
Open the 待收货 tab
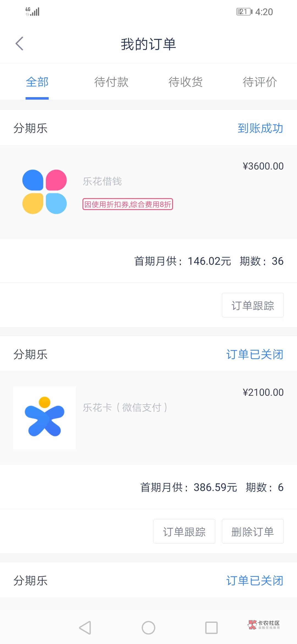pyautogui.click(x=186, y=82)
